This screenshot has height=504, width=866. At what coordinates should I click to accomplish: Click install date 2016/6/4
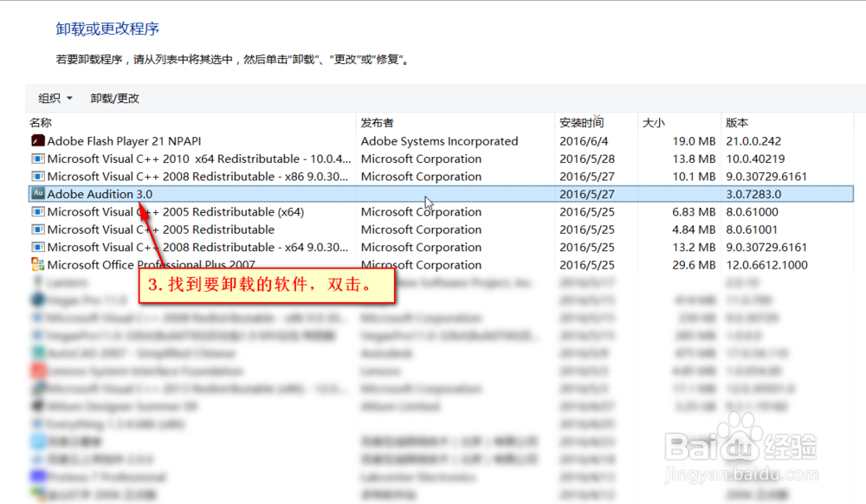[x=584, y=141]
